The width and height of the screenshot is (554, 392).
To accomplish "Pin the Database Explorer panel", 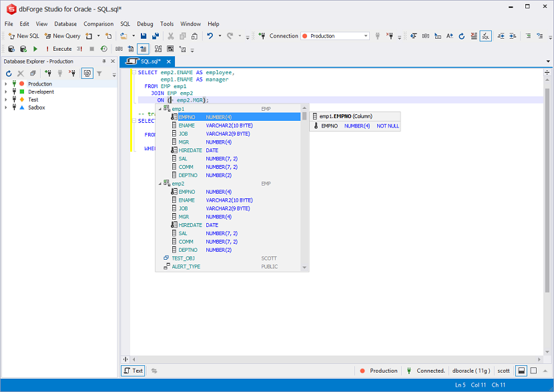I will [104, 61].
